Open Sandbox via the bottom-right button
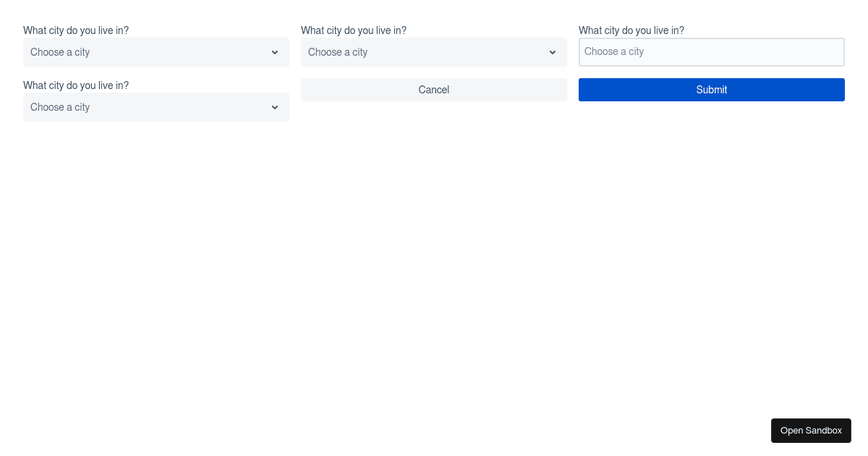 (x=811, y=431)
